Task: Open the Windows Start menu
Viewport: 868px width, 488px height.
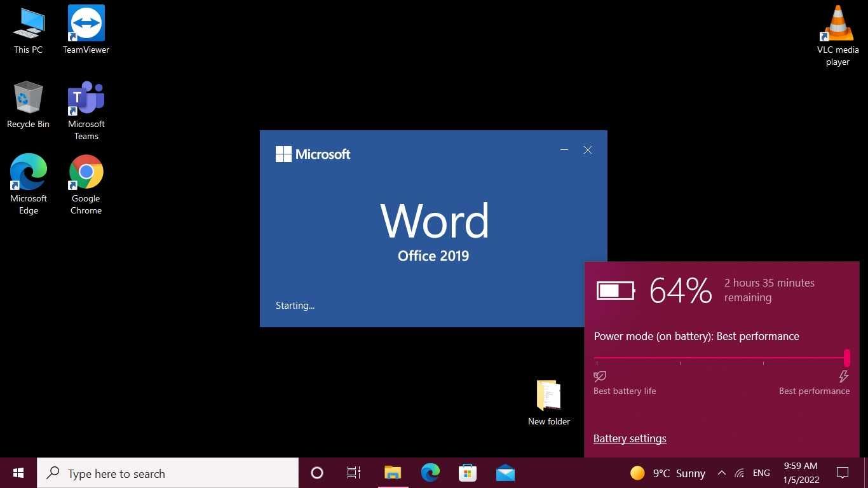Action: click(x=18, y=473)
